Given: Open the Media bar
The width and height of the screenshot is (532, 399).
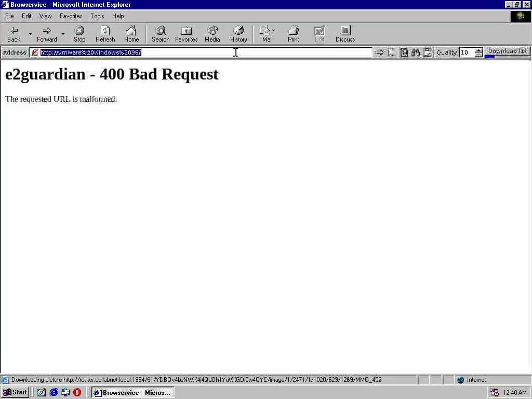Looking at the screenshot, I should (x=212, y=34).
